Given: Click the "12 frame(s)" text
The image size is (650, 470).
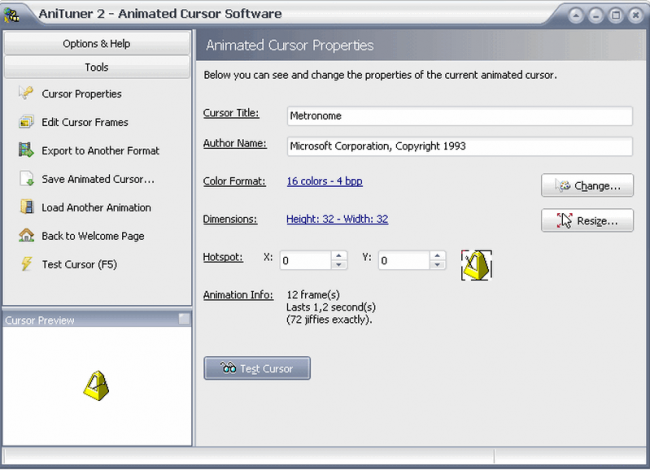Looking at the screenshot, I should point(313,295).
